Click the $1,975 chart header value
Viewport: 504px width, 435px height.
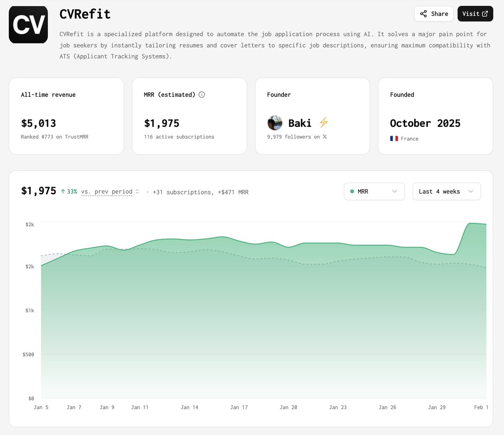pos(39,191)
